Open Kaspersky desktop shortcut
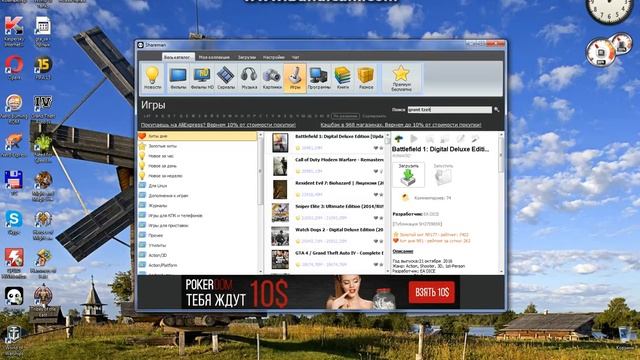The height and width of the screenshot is (360, 640). coord(13,31)
